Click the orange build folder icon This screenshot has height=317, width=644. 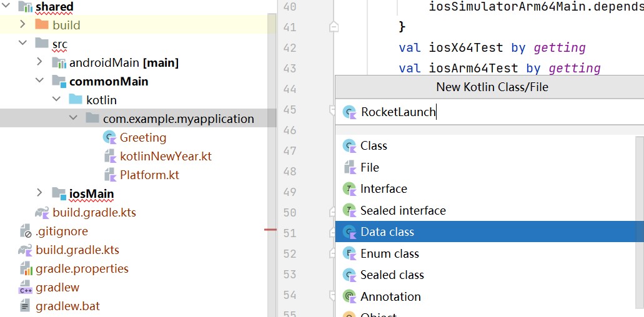pyautogui.click(x=42, y=24)
